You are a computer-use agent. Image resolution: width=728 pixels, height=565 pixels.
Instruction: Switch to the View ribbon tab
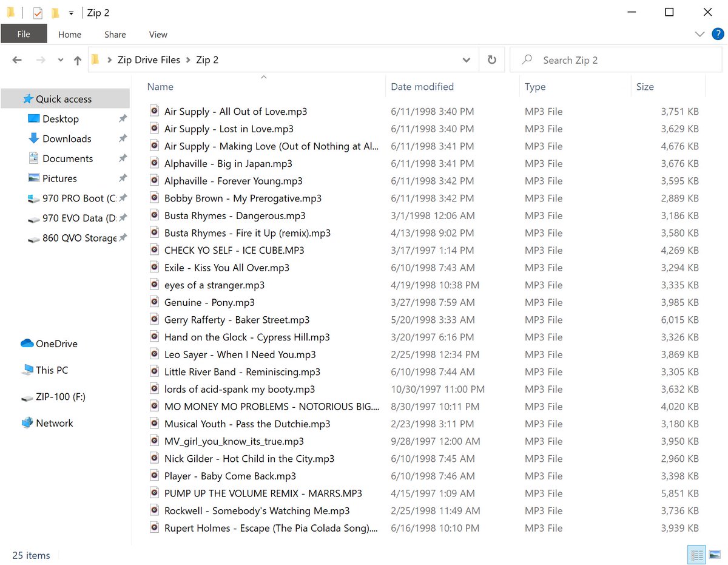(x=158, y=35)
